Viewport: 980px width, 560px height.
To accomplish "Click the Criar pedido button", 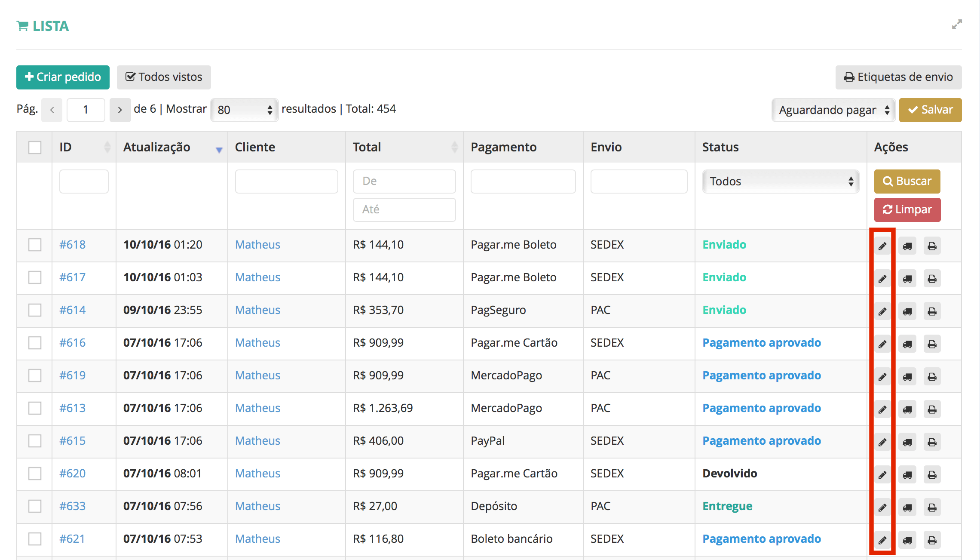I will (x=63, y=77).
